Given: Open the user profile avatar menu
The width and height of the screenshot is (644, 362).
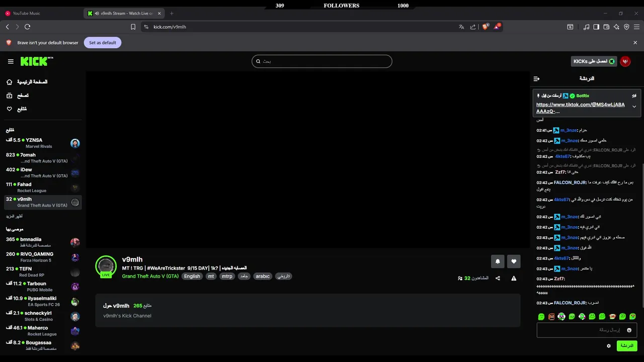Looking at the screenshot, I should tap(625, 61).
